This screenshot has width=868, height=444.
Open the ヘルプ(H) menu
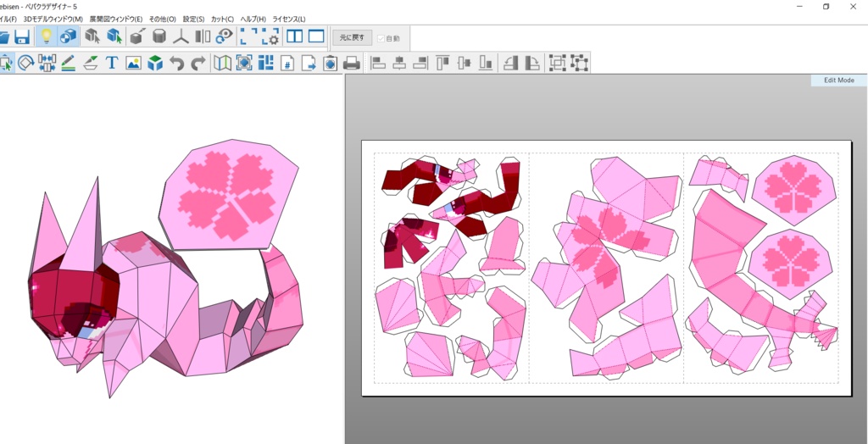point(253,19)
